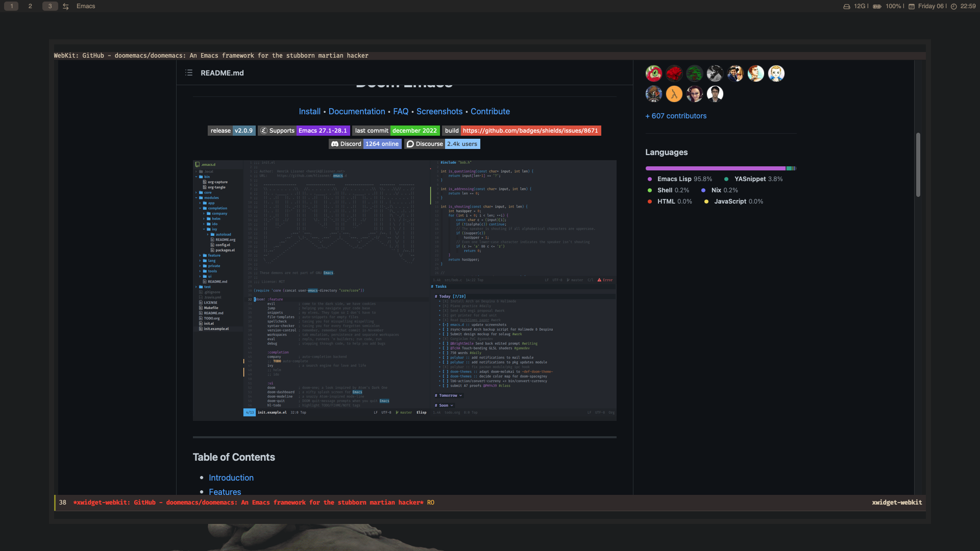Image resolution: width=980 pixels, height=551 pixels.
Task: Click the 12G disk usage text
Action: (x=860, y=6)
